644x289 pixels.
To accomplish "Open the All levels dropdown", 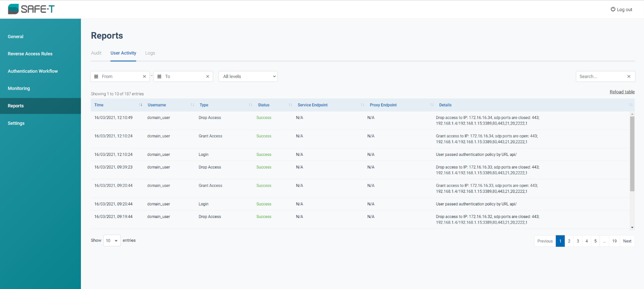I will (x=248, y=76).
